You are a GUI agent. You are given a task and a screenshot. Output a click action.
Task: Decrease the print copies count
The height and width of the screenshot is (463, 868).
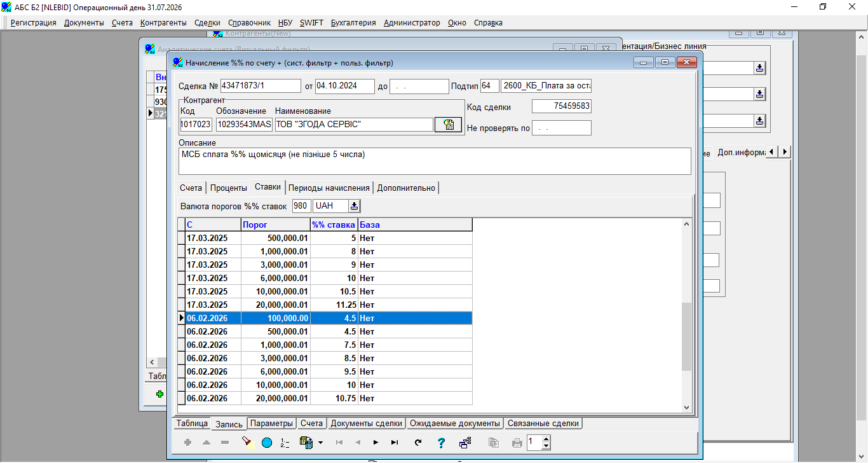(546, 446)
